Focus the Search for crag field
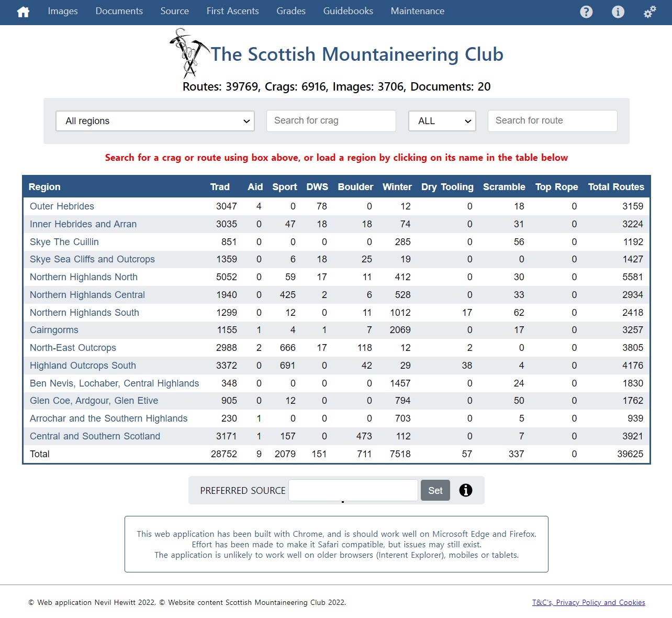 331,121
